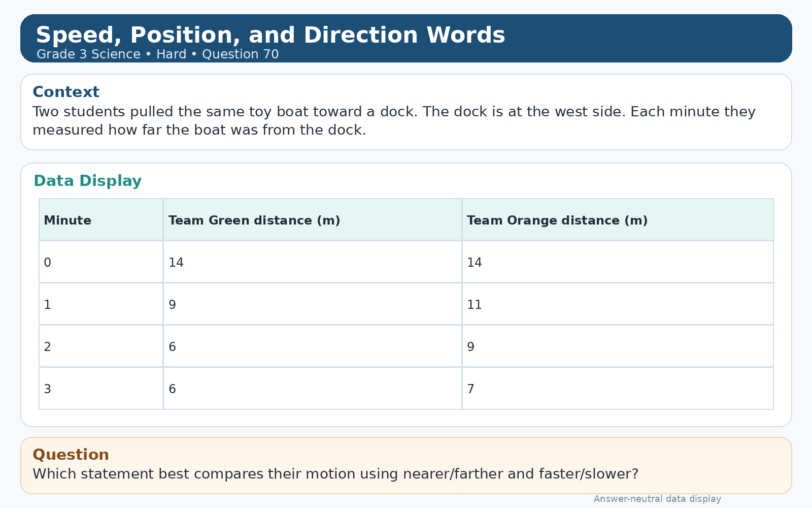
Task: Click the Speed, Position, and Direction Words title
Action: (x=270, y=36)
